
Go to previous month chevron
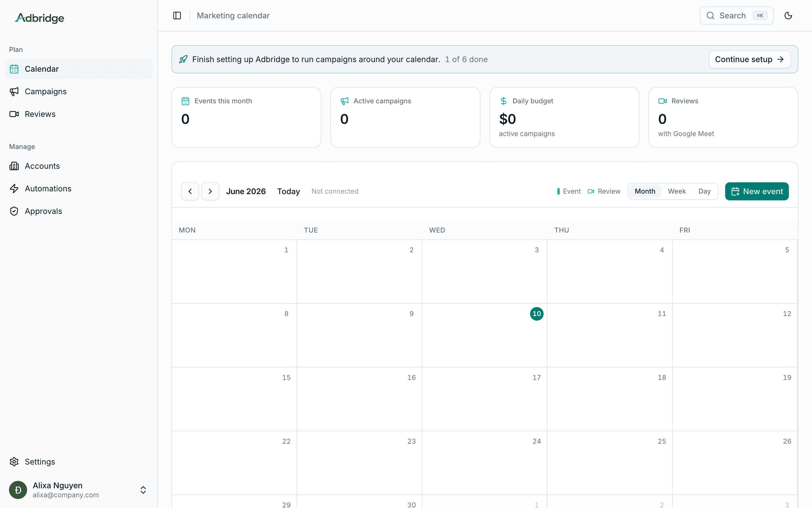click(x=190, y=191)
